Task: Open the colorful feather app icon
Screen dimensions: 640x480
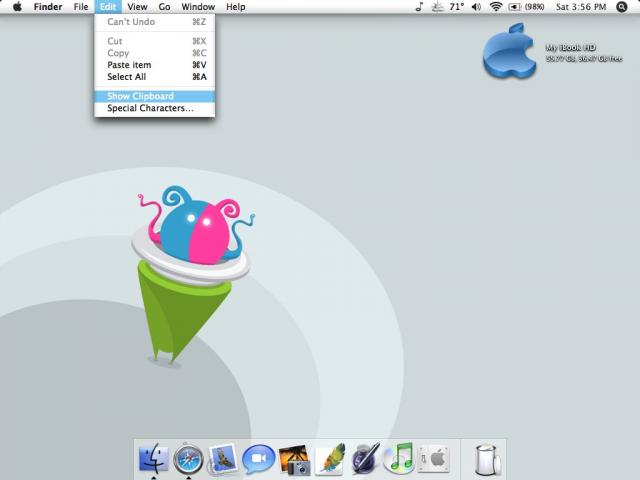Action: 330,459
